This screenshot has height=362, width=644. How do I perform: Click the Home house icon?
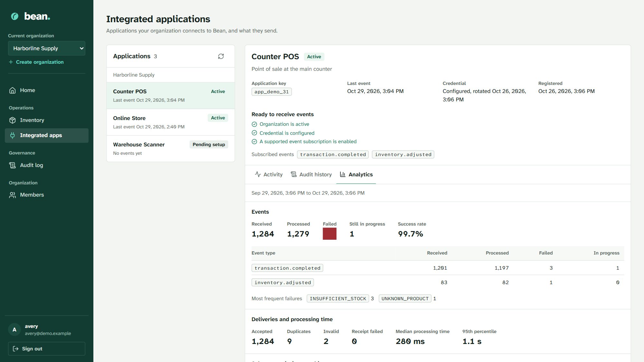tap(13, 90)
